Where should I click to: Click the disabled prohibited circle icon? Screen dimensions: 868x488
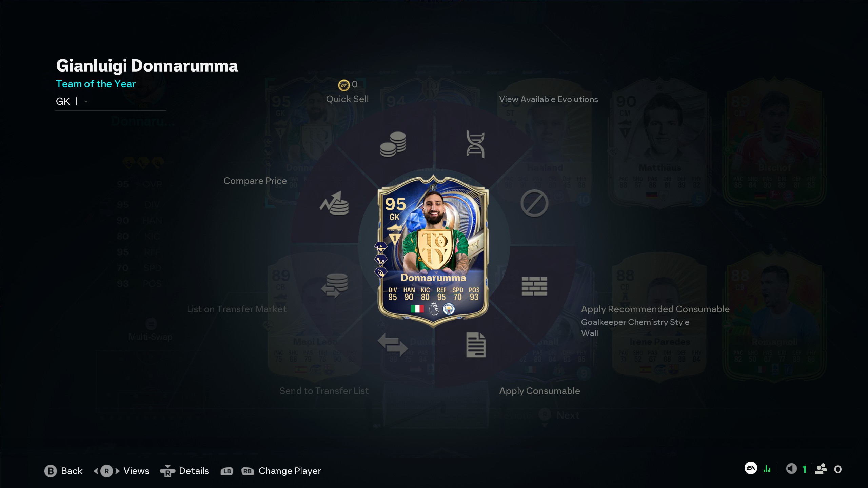coord(534,203)
